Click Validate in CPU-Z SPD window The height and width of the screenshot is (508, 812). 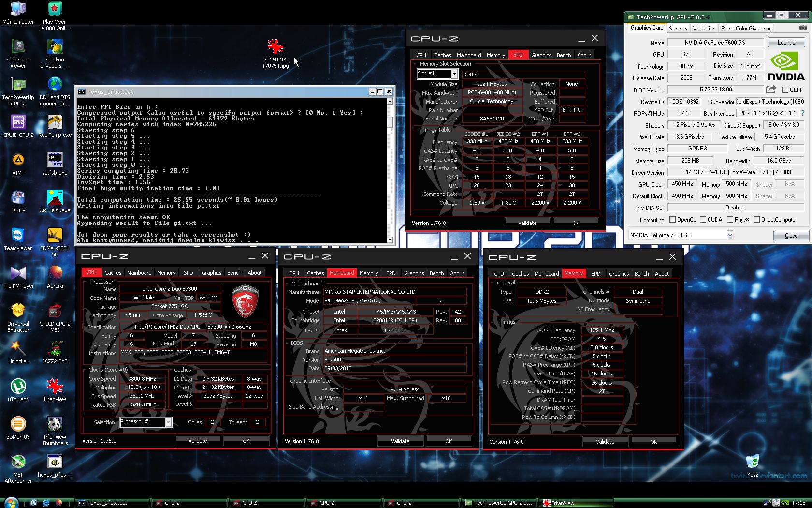click(527, 223)
